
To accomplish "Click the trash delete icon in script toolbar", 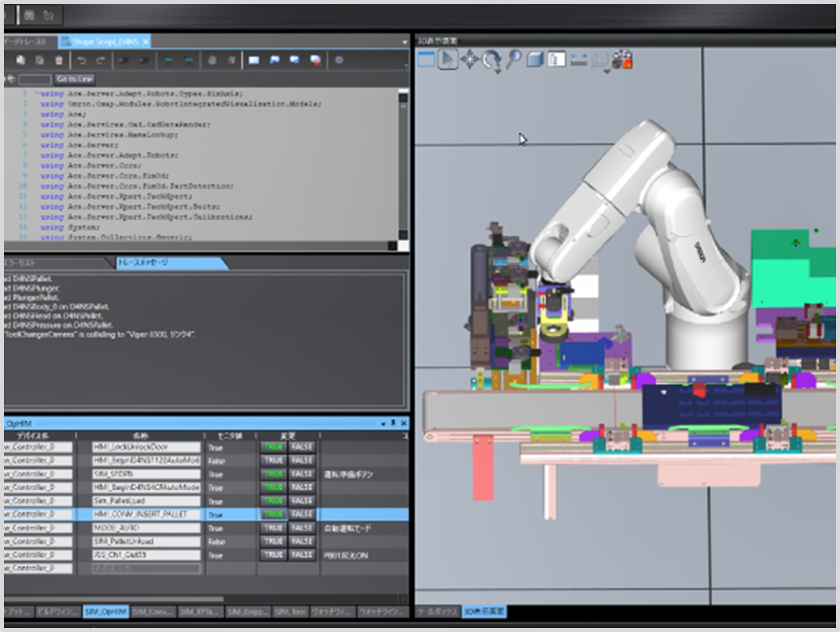I will coord(59,60).
